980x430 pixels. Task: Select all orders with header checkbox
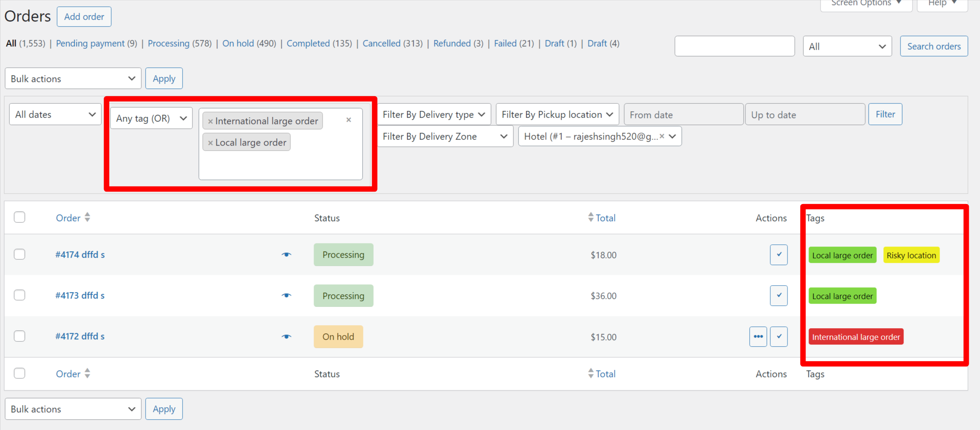pyautogui.click(x=19, y=217)
